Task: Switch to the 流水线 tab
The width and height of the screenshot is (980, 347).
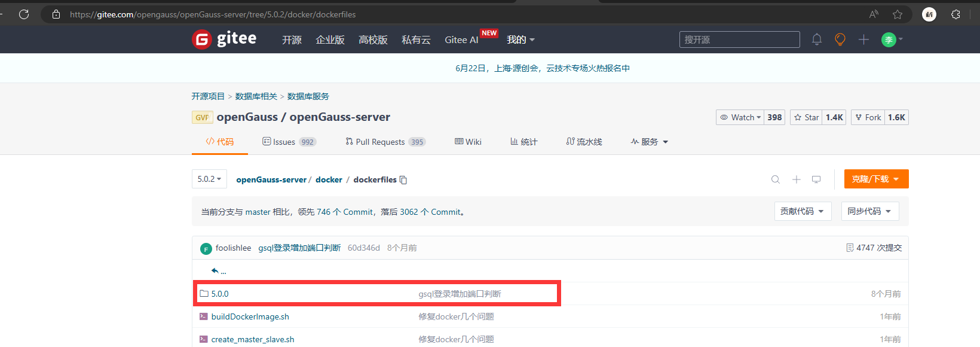Action: coord(584,142)
